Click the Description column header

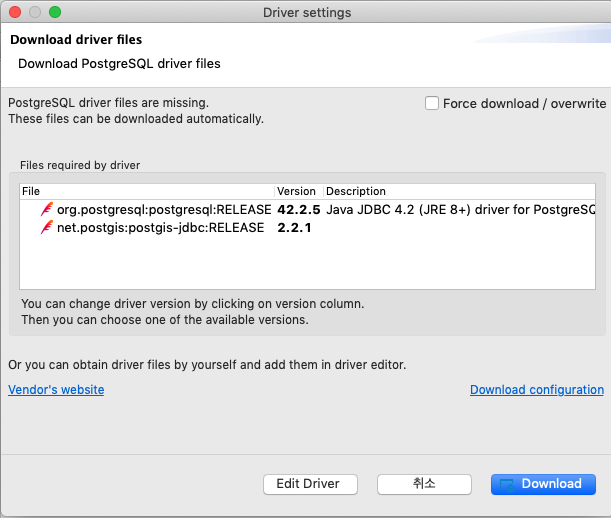[x=459, y=191]
